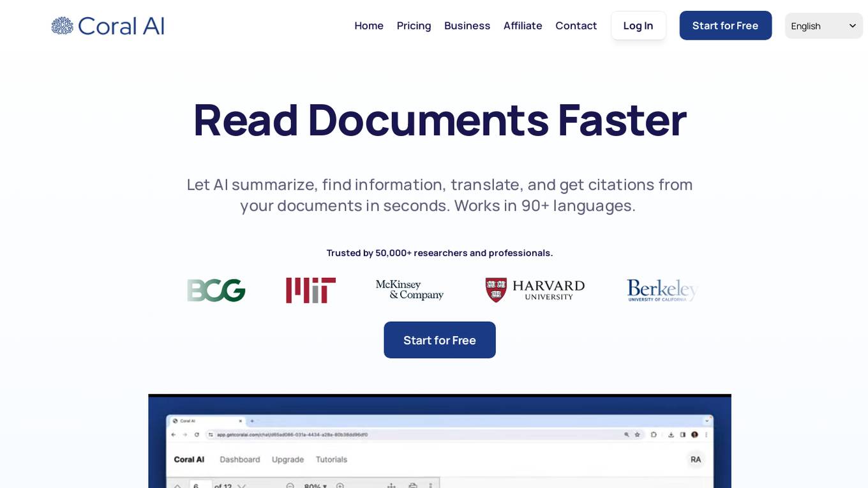Click the Log In button
The width and height of the screenshot is (868, 488).
638,26
